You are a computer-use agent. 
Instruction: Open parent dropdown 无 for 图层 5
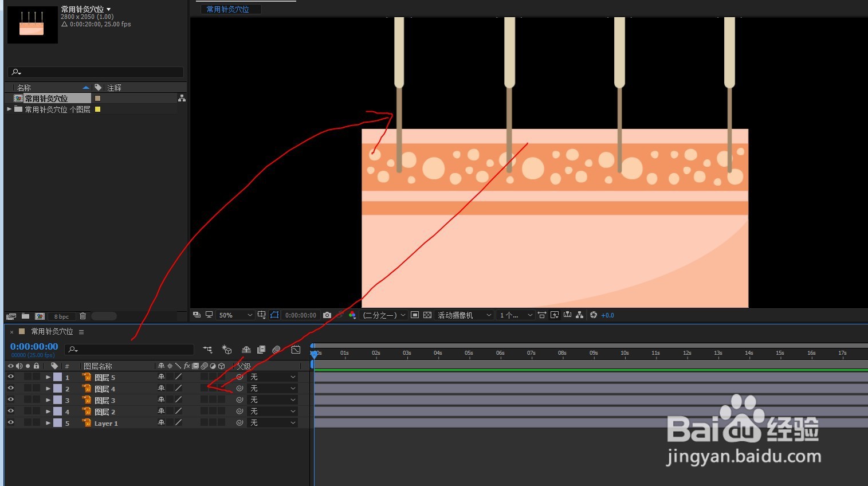272,377
